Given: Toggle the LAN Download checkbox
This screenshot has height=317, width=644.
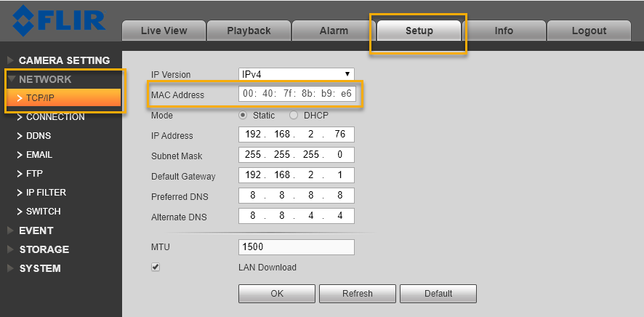Looking at the screenshot, I should (x=156, y=267).
